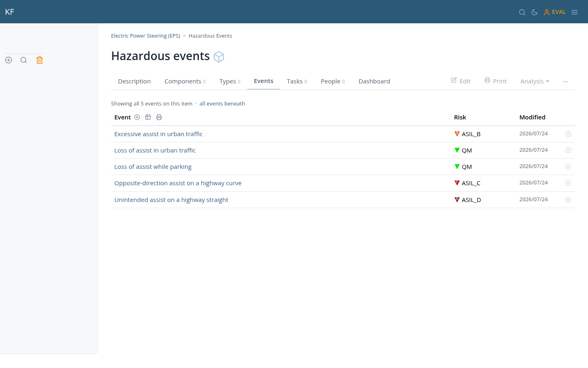Click the Hazardous Events breadcrumb text
Screen dimensions: 588x368
coord(210,36)
